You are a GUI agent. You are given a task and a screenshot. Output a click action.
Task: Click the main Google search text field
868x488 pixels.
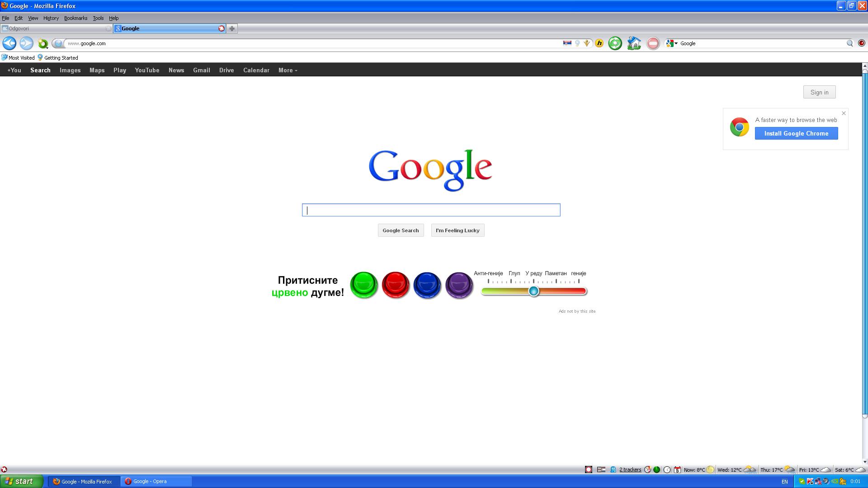pyautogui.click(x=431, y=210)
